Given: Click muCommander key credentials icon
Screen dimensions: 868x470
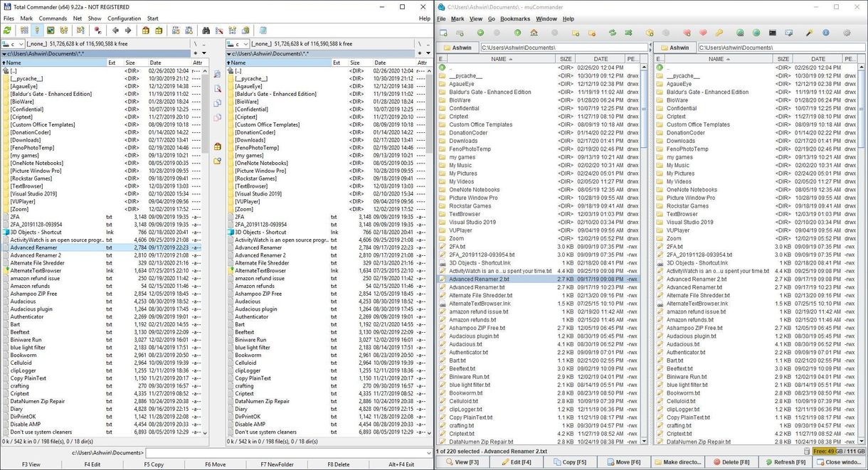Looking at the screenshot, I should pyautogui.click(x=719, y=33).
